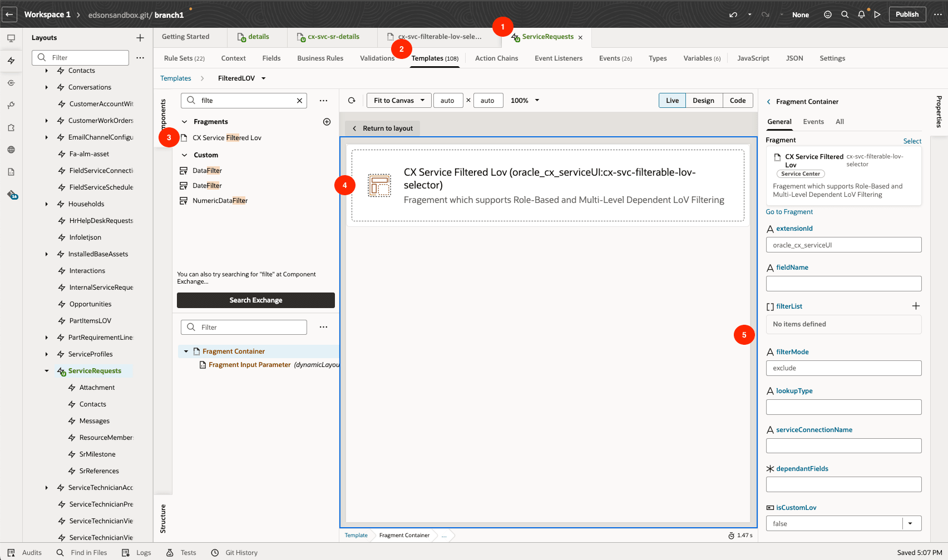The height and width of the screenshot is (560, 948).
Task: Run the application preview
Action: pos(877,14)
